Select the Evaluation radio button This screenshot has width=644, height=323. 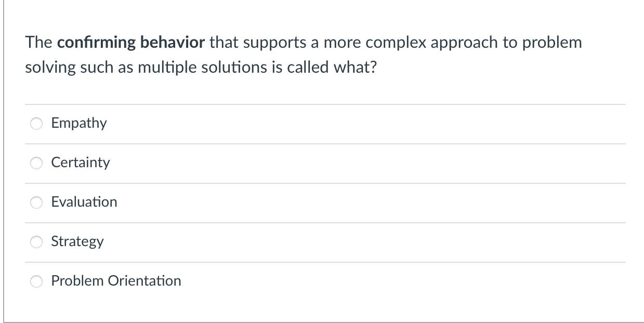(36, 202)
